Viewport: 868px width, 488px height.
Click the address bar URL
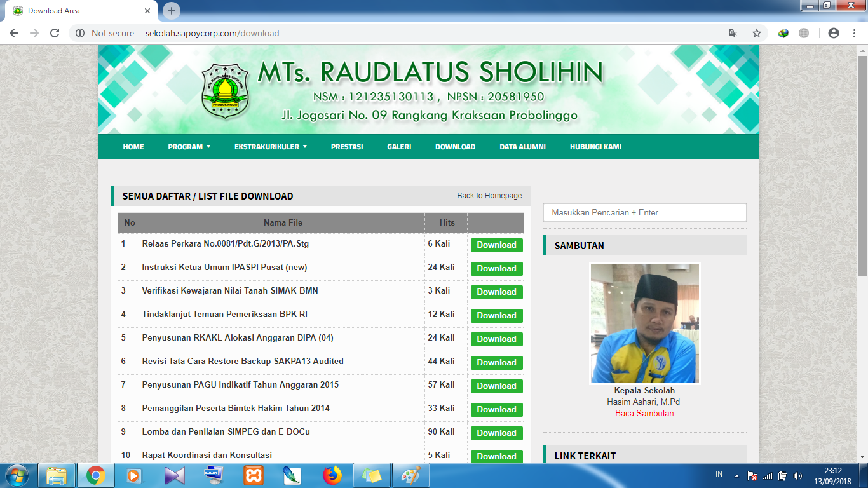pyautogui.click(x=212, y=33)
